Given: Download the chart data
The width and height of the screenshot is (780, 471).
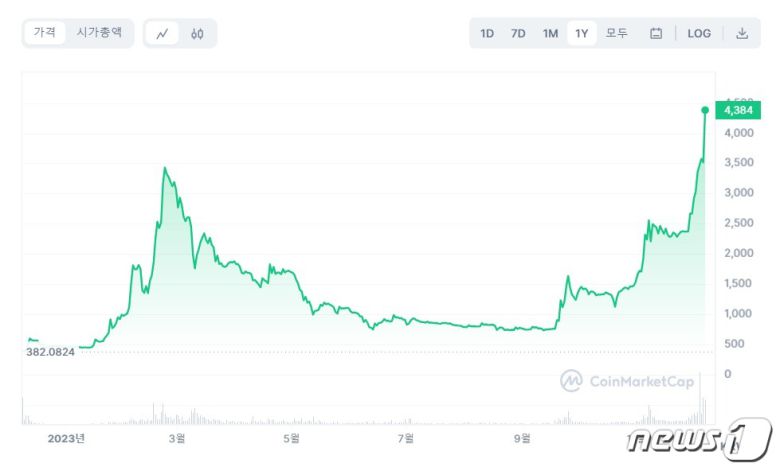Looking at the screenshot, I should click(742, 33).
